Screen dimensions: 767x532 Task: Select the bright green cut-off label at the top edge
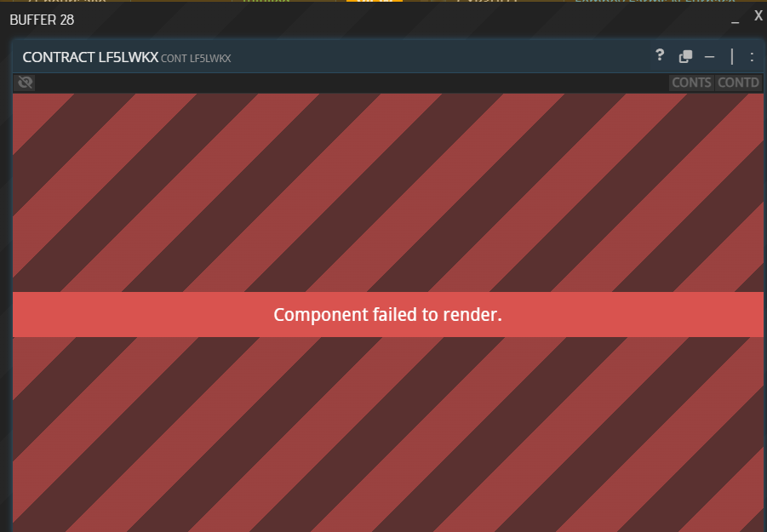point(266,1)
